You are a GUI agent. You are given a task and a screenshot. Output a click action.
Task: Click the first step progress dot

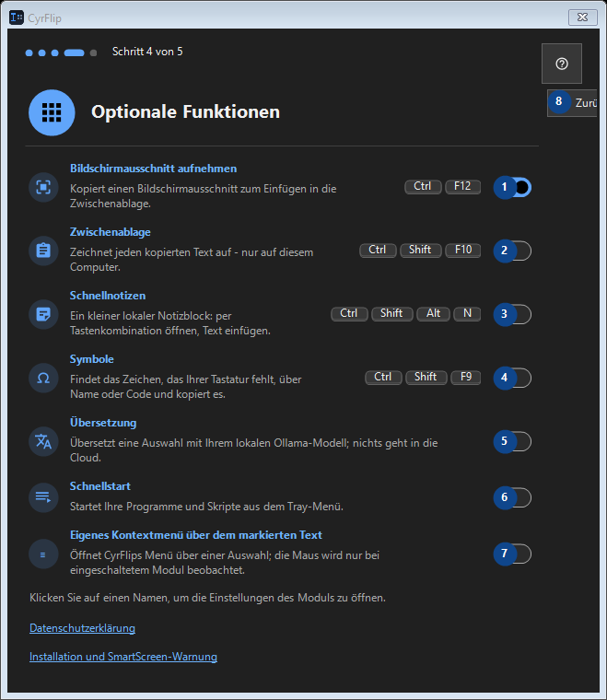point(29,52)
